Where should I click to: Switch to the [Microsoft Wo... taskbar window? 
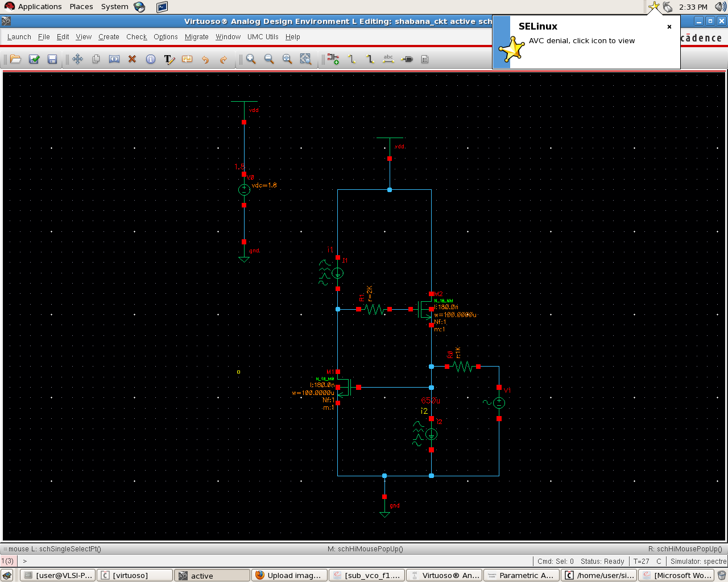pyautogui.click(x=676, y=575)
